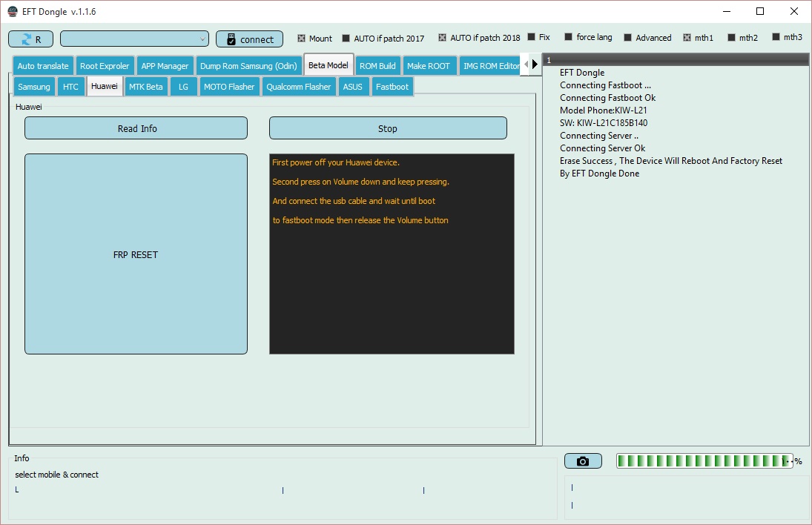
Task: Click log line 'By EFT Dongle Done'
Action: [x=599, y=174]
